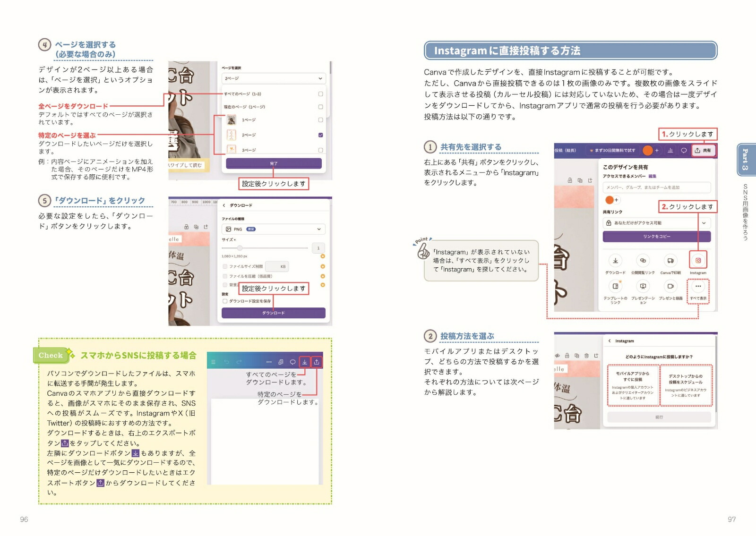The image size is (756, 536).
Task: Click the 共有 share button in top bar
Action: (703, 150)
